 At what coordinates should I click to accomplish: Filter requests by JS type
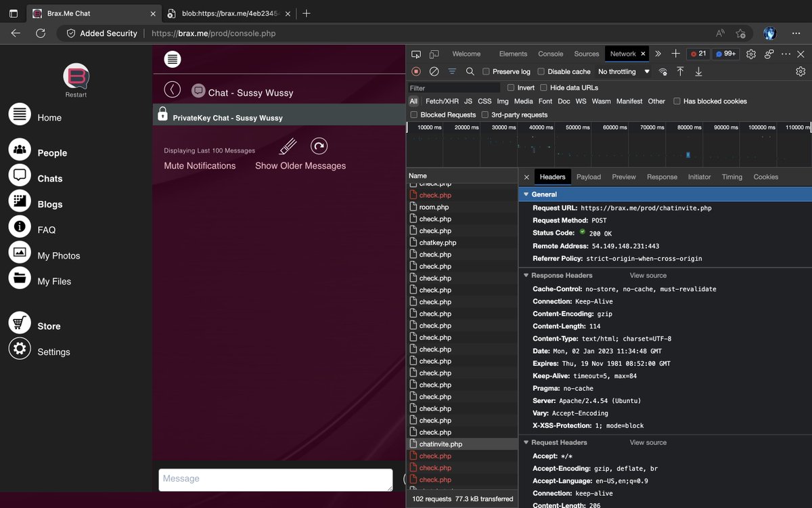coord(468,101)
